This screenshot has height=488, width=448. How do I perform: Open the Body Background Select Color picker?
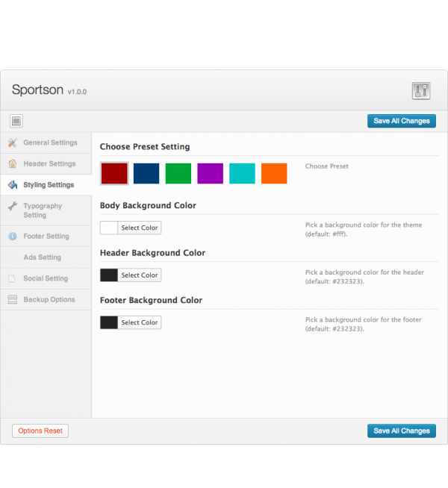140,228
